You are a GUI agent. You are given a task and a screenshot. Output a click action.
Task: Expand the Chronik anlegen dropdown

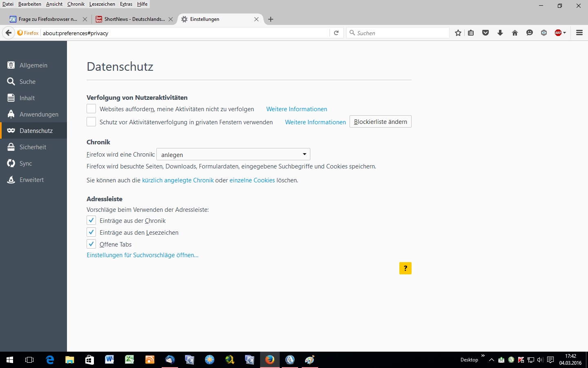coord(233,154)
